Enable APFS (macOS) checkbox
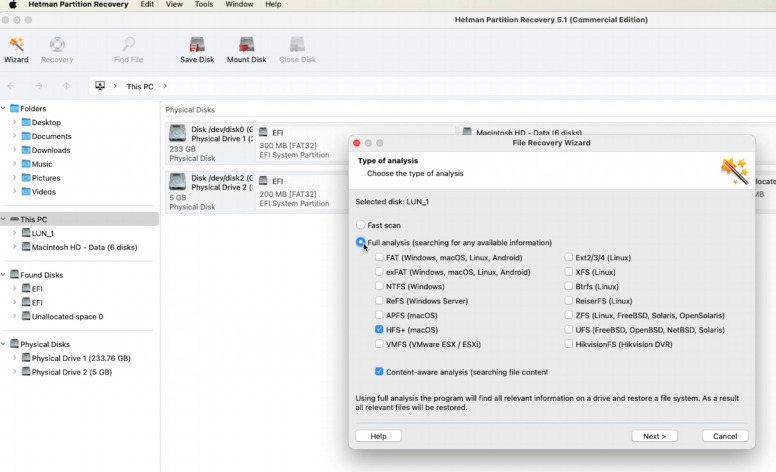Viewport: 776px width, 472px height. click(379, 315)
